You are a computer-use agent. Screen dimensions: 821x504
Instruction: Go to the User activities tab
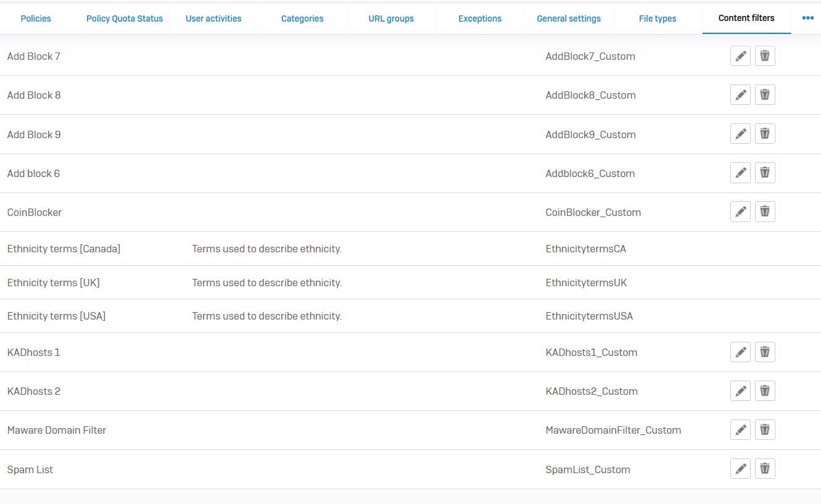pyautogui.click(x=213, y=19)
